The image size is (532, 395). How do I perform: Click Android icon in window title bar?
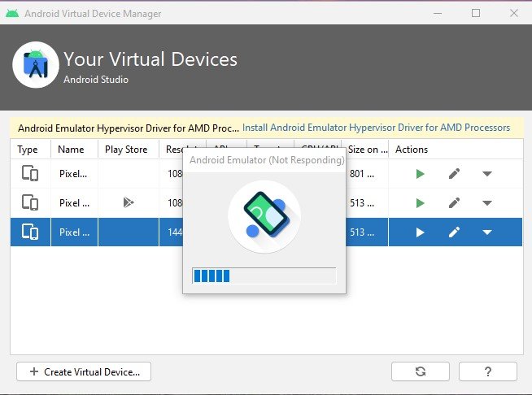click(x=12, y=14)
